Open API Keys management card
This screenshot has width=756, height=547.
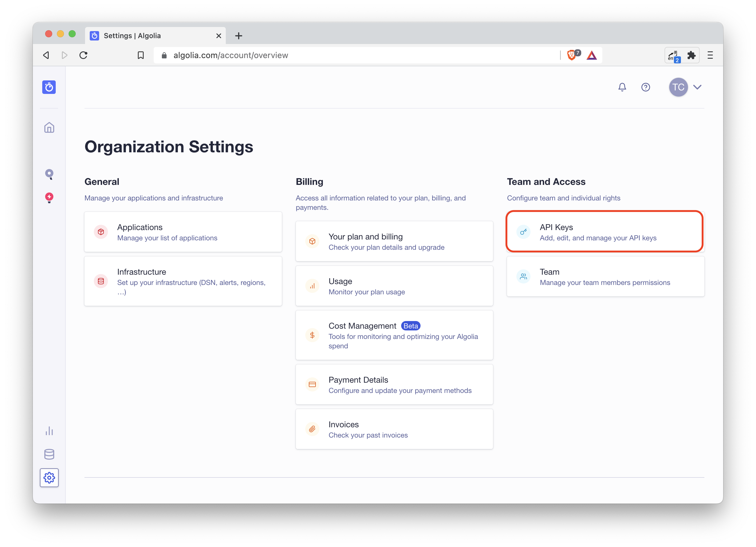click(x=604, y=232)
